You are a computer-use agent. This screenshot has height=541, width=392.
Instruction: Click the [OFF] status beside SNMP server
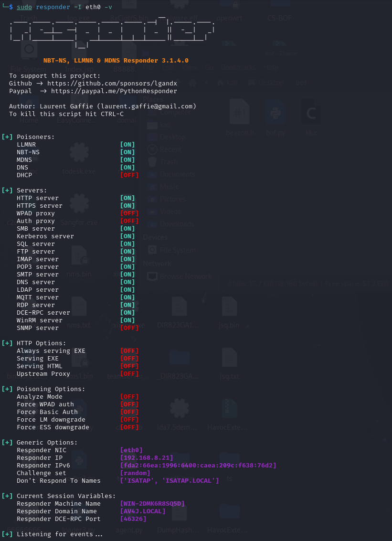pyautogui.click(x=129, y=328)
